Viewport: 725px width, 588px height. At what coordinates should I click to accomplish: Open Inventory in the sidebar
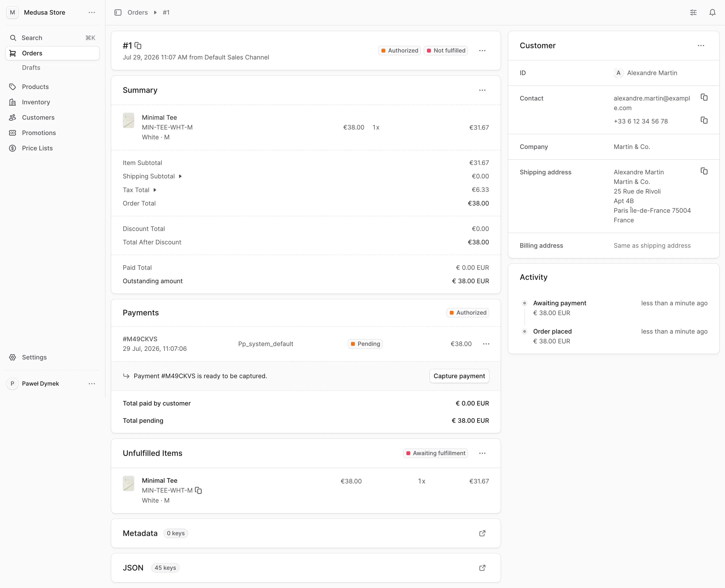pyautogui.click(x=53, y=102)
